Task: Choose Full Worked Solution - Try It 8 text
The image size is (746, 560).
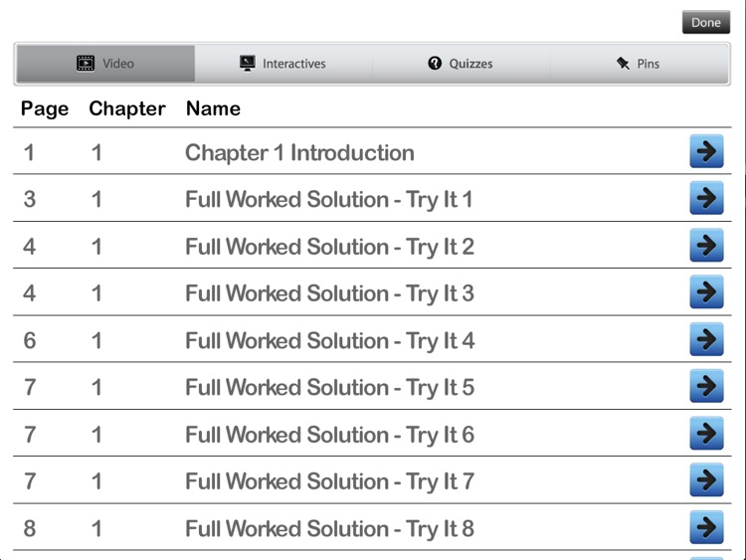Action: pyautogui.click(x=329, y=528)
